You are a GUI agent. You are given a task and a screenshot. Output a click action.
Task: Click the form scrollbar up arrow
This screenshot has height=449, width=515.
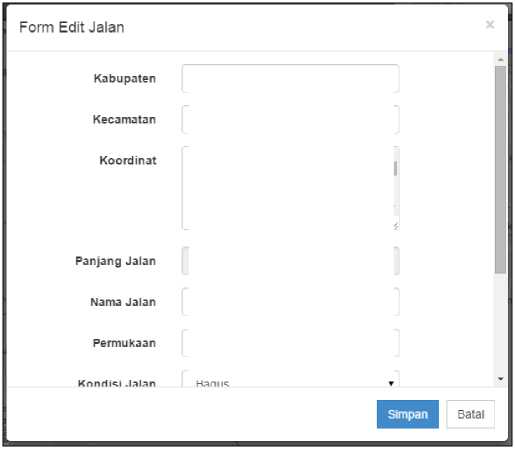pyautogui.click(x=500, y=60)
